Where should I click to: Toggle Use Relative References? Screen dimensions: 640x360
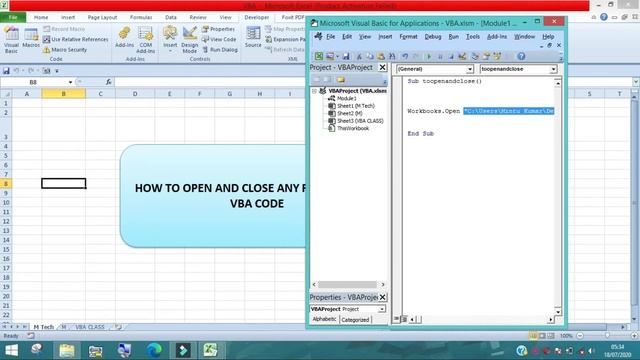76,39
